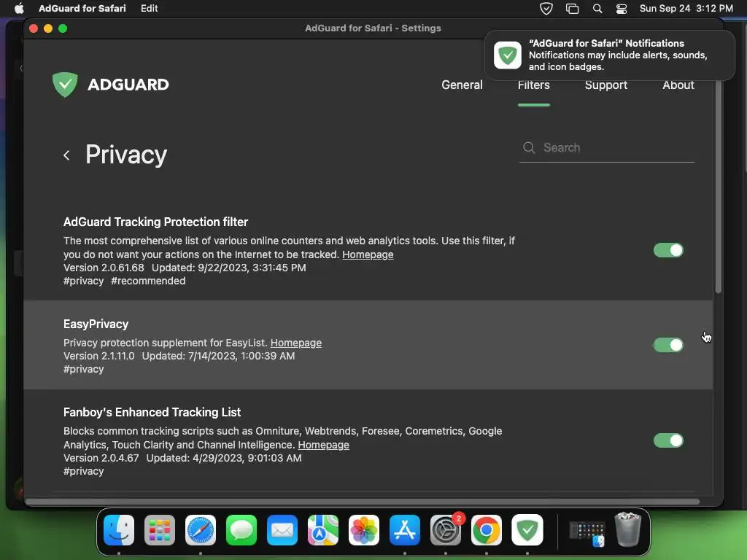Viewport: 747px width, 560px height.
Task: Open Stage Manager windows icon in the menu bar
Action: 572,9
